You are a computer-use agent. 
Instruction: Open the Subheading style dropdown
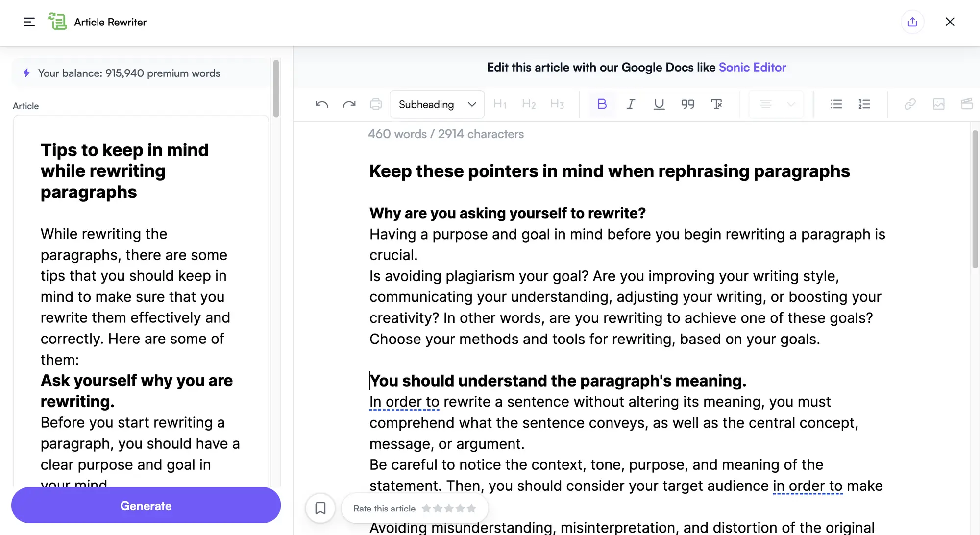click(437, 104)
